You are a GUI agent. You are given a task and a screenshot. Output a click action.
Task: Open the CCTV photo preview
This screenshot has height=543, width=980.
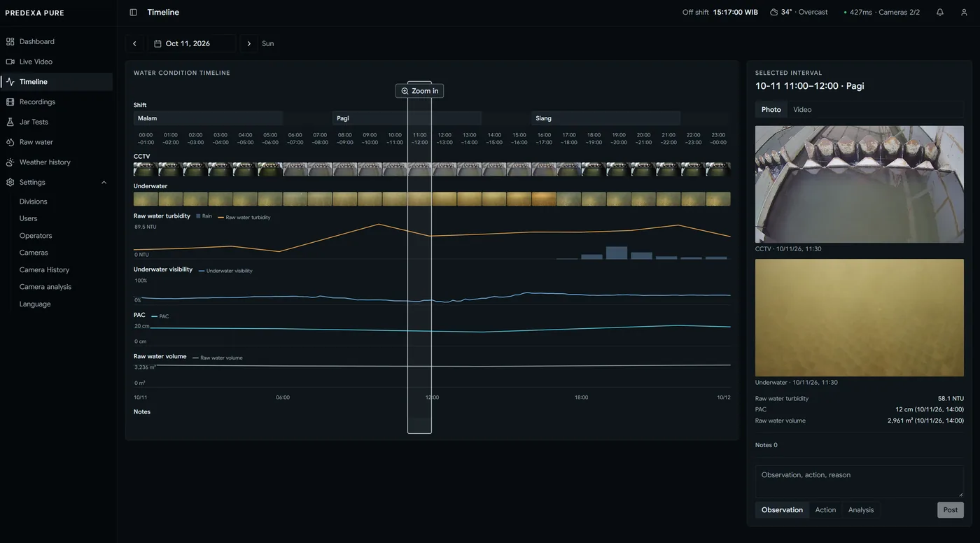[860, 185]
